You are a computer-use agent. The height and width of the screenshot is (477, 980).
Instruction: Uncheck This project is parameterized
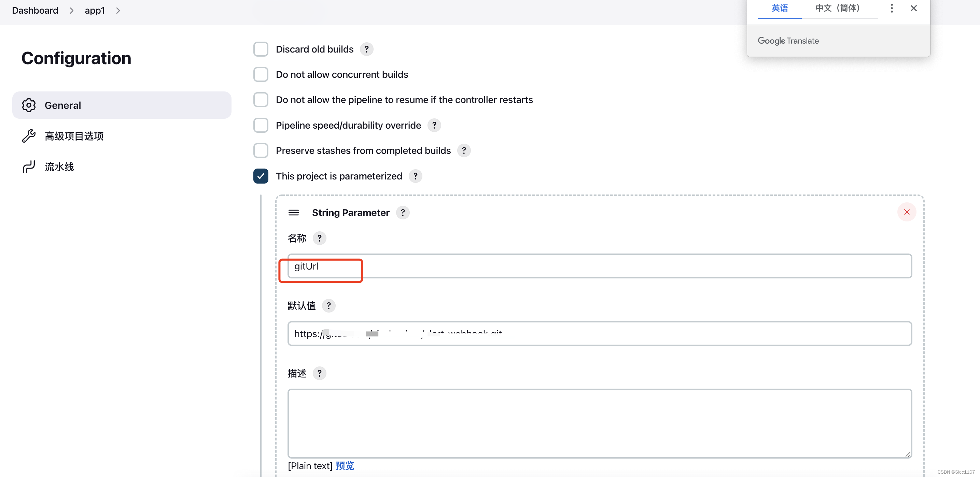coord(261,176)
